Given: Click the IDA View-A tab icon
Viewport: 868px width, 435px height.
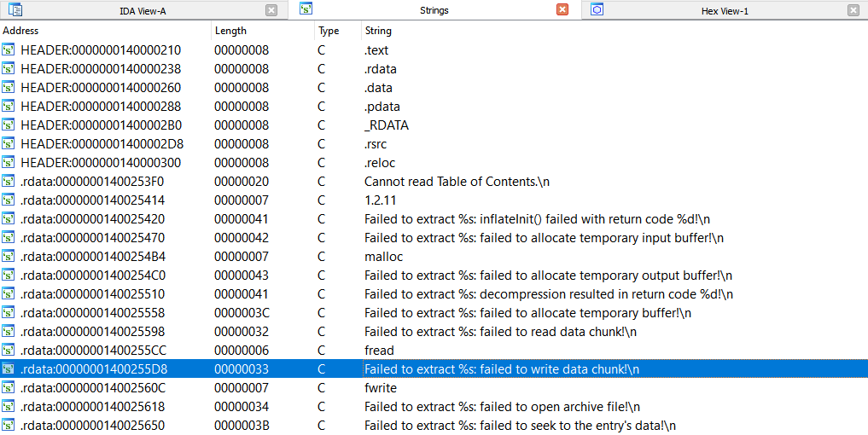Looking at the screenshot, I should (15, 10).
